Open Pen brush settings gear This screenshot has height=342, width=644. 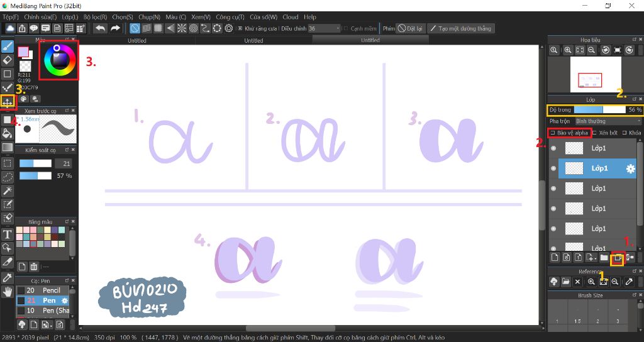point(65,301)
